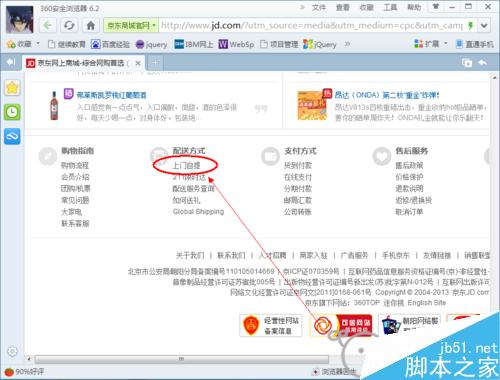Click the 京东商城官网 site identity badge

(x=131, y=25)
